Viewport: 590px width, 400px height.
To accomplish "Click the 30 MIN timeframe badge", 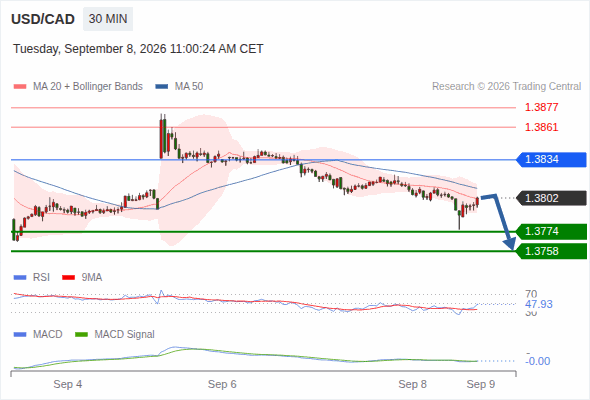I will click(x=108, y=19).
